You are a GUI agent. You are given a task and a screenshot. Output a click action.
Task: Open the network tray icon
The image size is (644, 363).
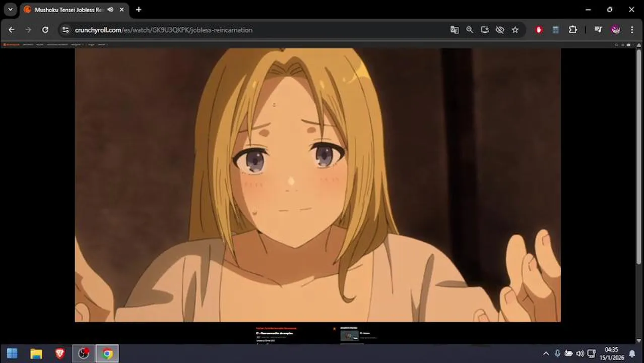click(592, 353)
